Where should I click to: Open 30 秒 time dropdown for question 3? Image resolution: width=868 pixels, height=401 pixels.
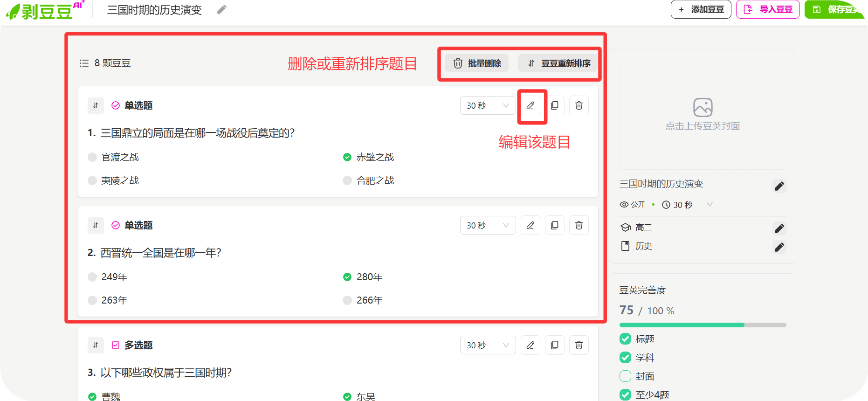point(488,345)
